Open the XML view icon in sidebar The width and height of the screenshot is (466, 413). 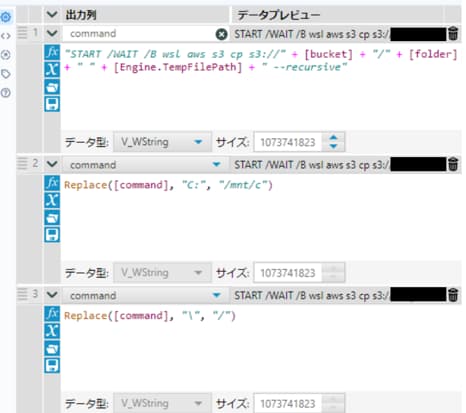(x=6, y=36)
